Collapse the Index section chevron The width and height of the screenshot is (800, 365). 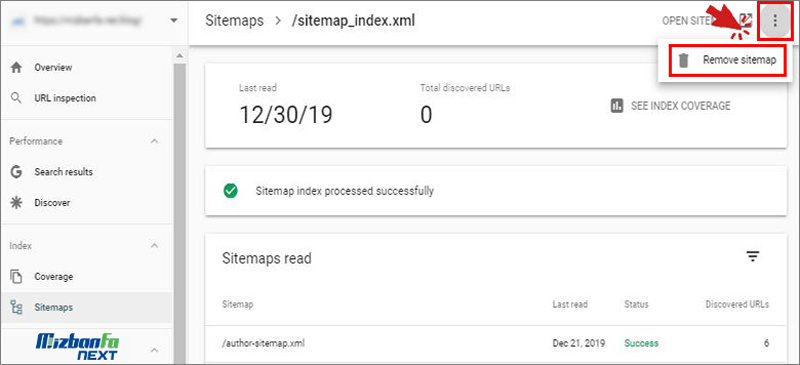pyautogui.click(x=155, y=246)
